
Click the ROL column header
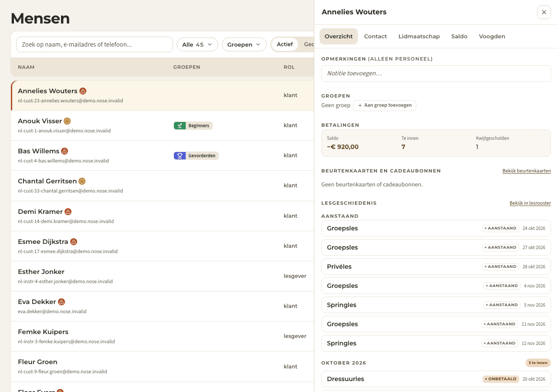tap(289, 67)
